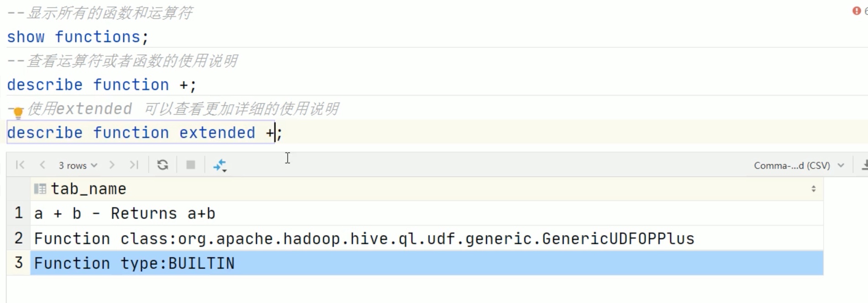This screenshot has height=303, width=868.
Task: Stop the running query
Action: point(191,165)
